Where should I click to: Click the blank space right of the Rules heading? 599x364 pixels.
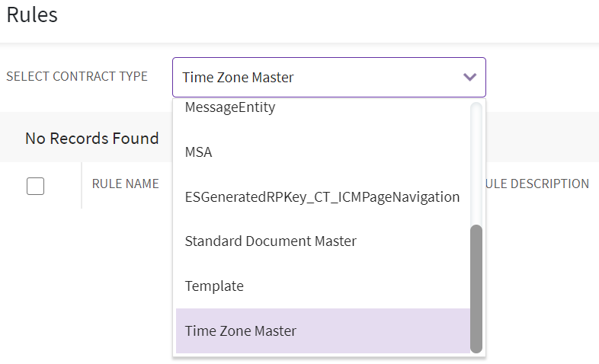click(305, 15)
